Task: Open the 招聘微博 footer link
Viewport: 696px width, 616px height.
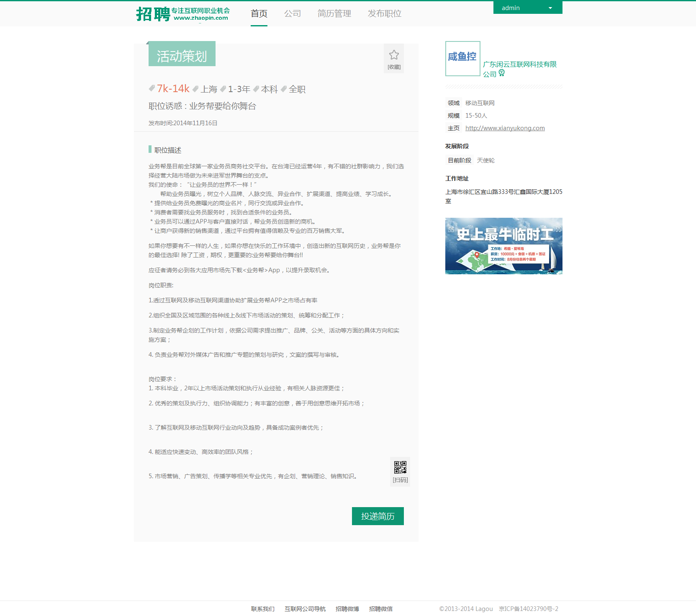Action: tap(347, 609)
